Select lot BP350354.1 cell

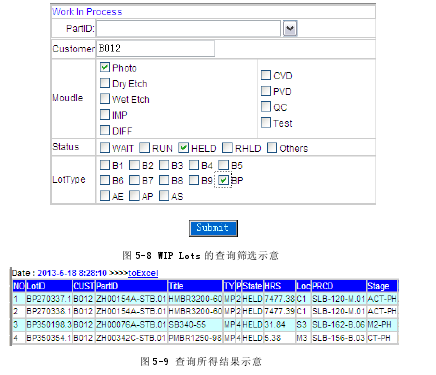pos(49,338)
